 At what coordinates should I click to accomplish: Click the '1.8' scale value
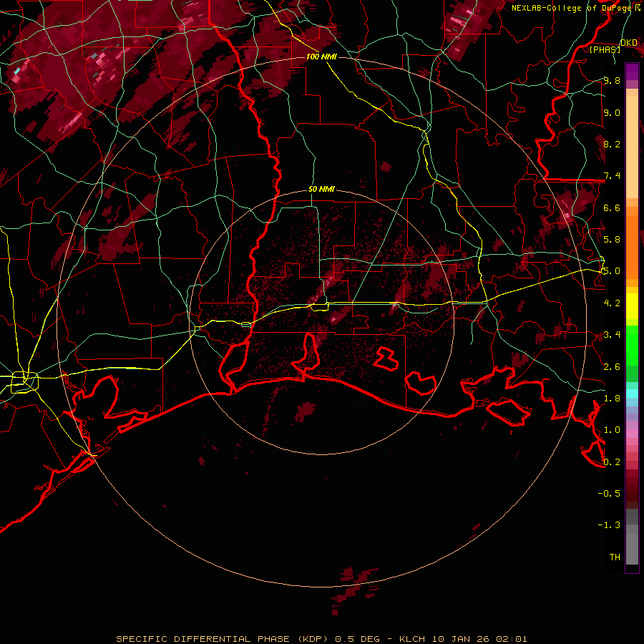click(x=612, y=398)
